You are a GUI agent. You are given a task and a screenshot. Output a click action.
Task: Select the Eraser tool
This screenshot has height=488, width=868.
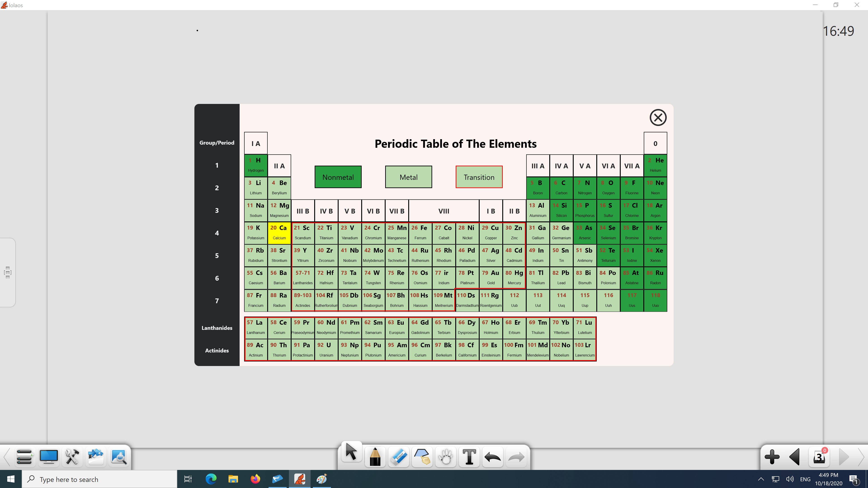(x=399, y=457)
